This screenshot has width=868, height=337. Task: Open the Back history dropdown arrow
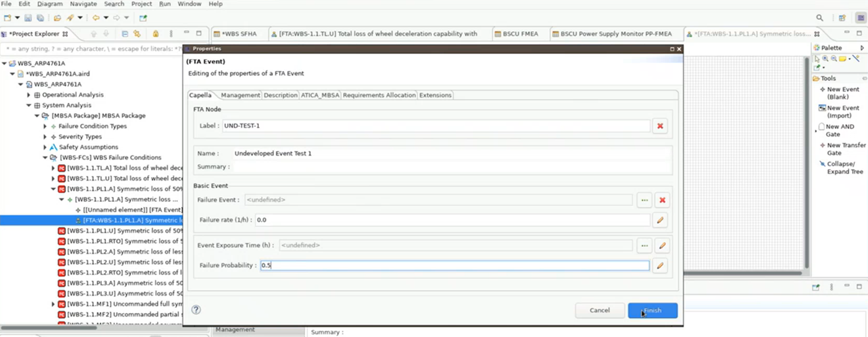coord(106,18)
